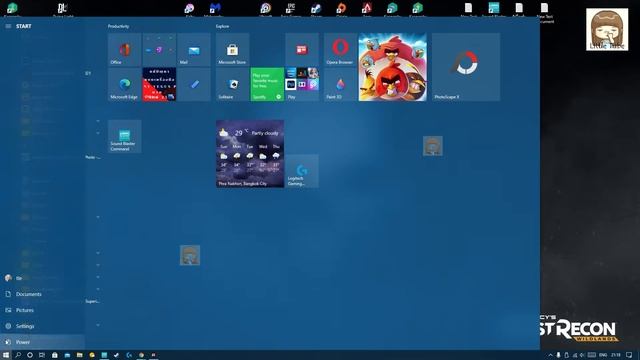
Task: Open the network tray icon
Action: click(575, 355)
